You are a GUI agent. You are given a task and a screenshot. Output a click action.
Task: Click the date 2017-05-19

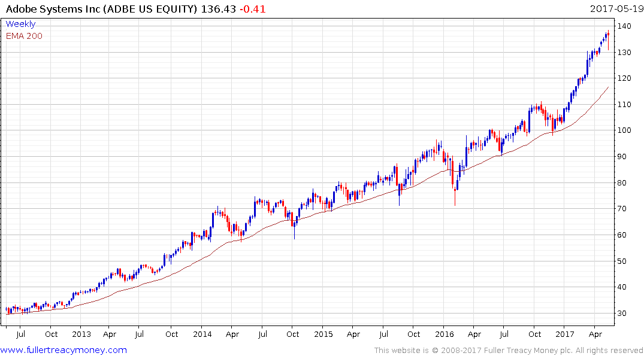point(616,8)
